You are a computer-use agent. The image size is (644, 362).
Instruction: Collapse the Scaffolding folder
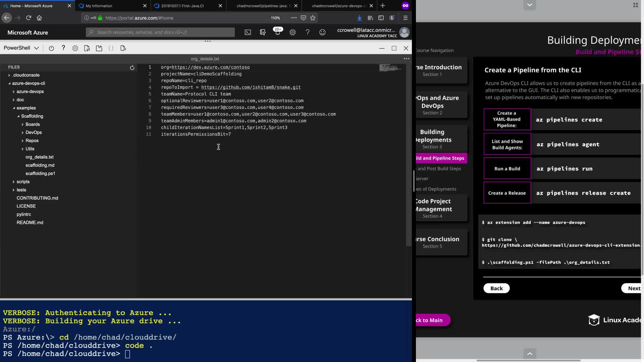tap(32, 116)
